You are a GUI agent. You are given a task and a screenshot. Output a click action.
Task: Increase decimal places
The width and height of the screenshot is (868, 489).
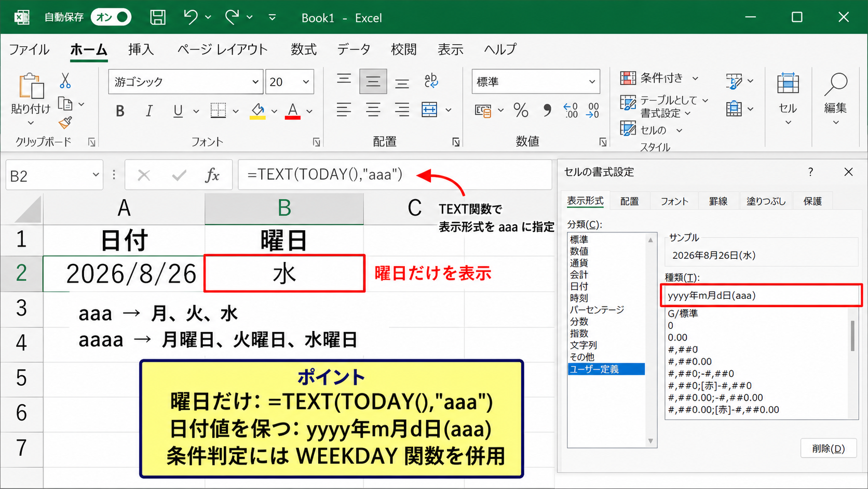(571, 110)
